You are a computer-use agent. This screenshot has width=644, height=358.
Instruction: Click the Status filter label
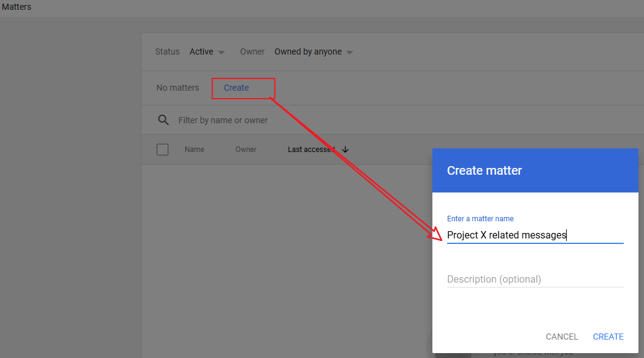[167, 52]
